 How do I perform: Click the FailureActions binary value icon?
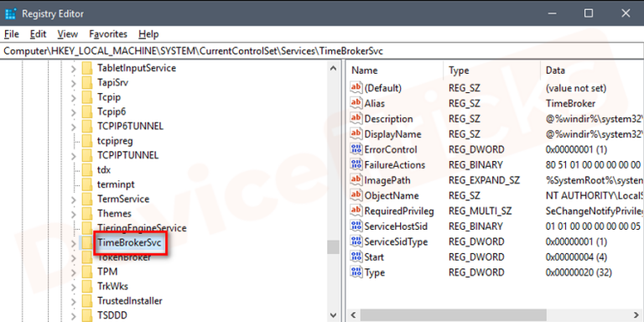pos(356,164)
